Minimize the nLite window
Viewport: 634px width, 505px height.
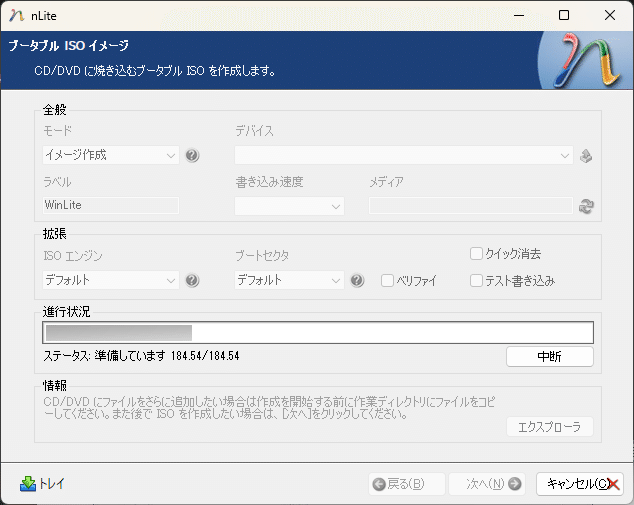(519, 15)
